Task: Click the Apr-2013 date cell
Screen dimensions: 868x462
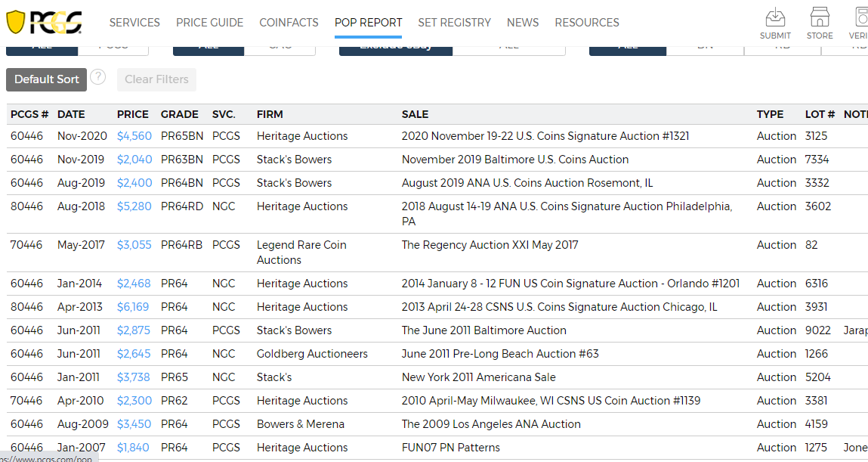Action: coord(80,307)
